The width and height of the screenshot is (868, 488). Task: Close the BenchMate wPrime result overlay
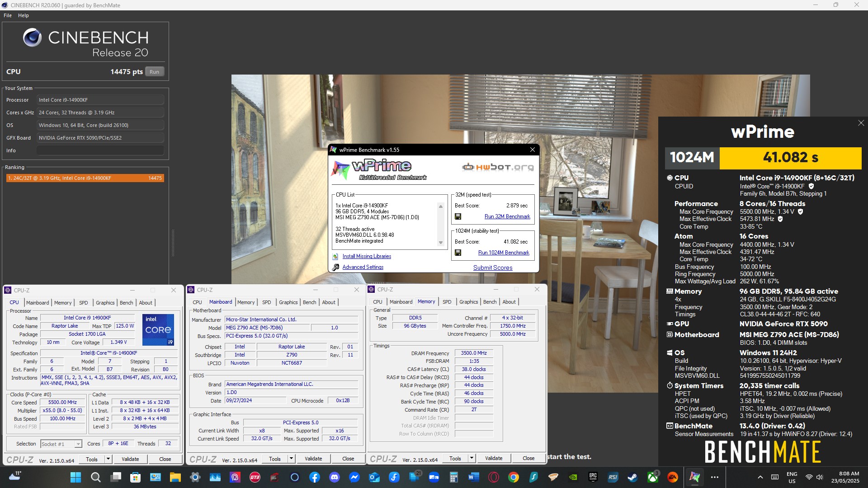tap(861, 123)
